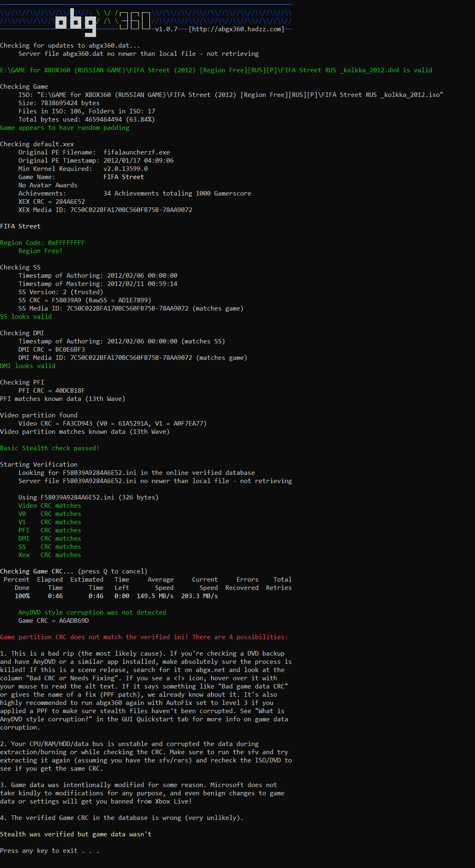
Task: Click the SS Media ID line
Action: pos(131,309)
